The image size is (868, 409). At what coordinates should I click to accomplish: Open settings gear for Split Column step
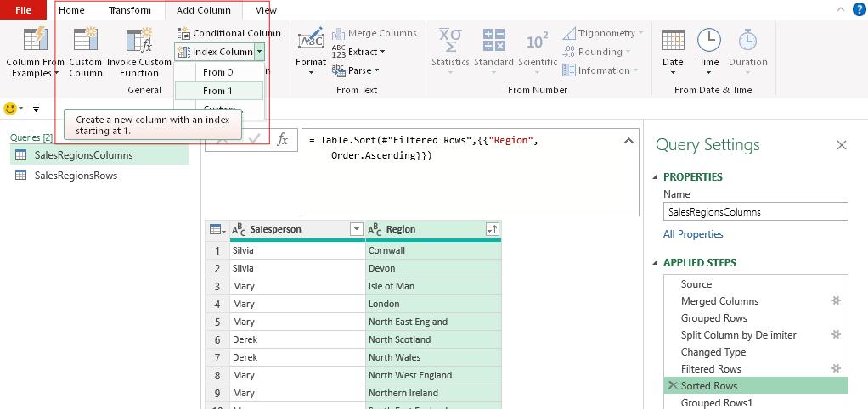click(x=837, y=334)
